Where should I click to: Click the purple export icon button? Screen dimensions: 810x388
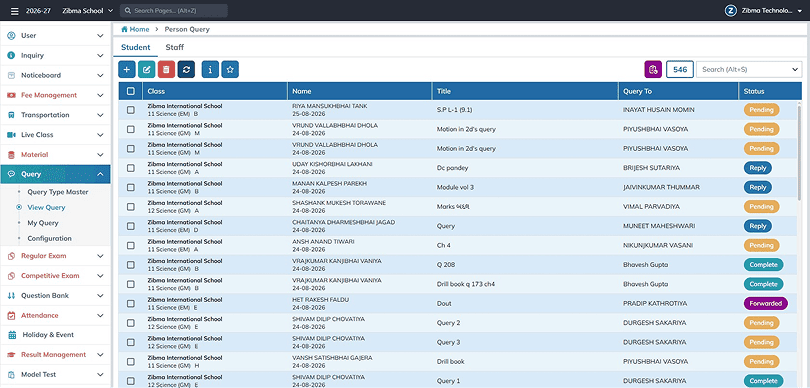tap(653, 69)
